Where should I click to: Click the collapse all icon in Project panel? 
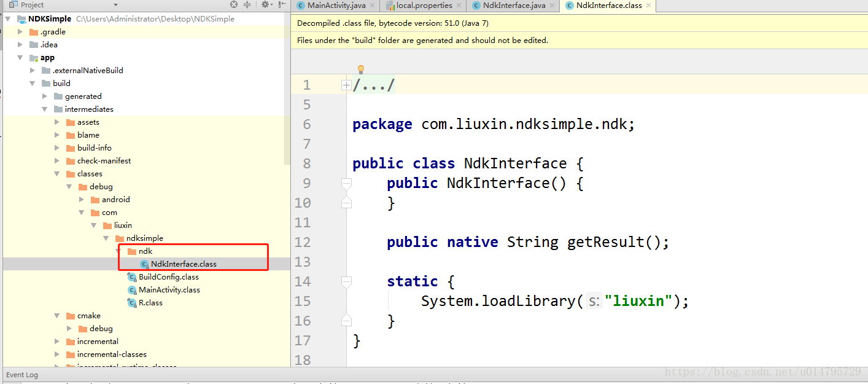pyautogui.click(x=247, y=4)
